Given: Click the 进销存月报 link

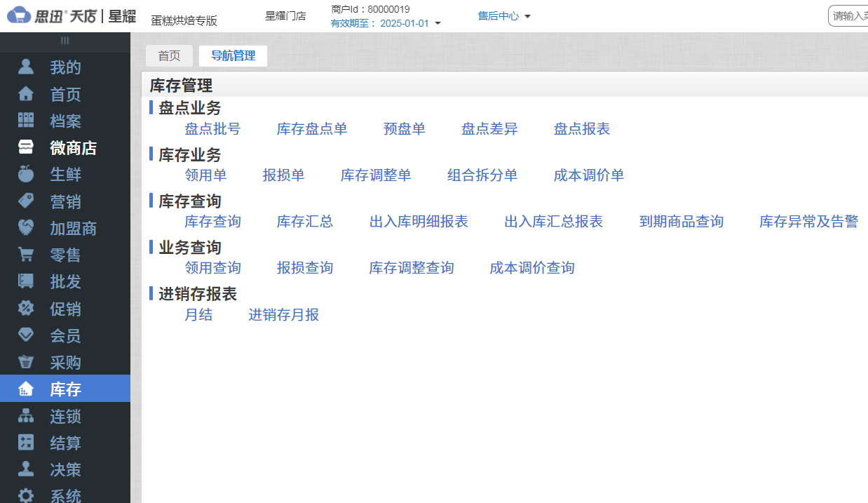Looking at the screenshot, I should [284, 314].
